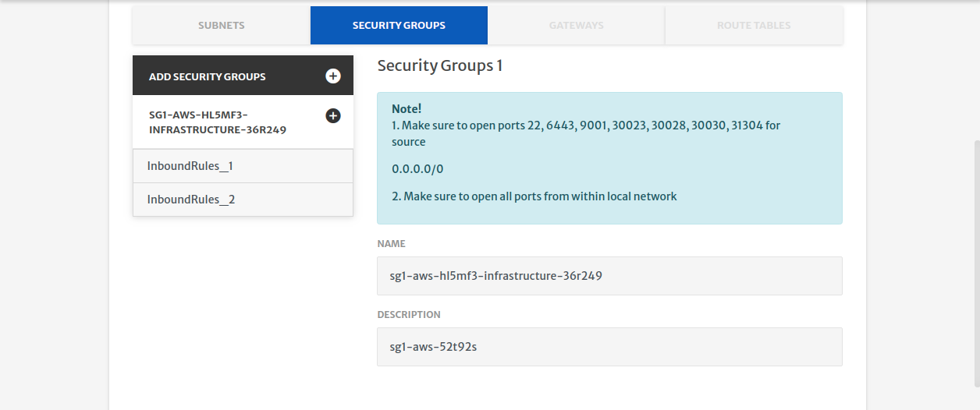Image resolution: width=980 pixels, height=410 pixels.
Task: Click the Security Groups 1 heading
Action: pyautogui.click(x=440, y=65)
